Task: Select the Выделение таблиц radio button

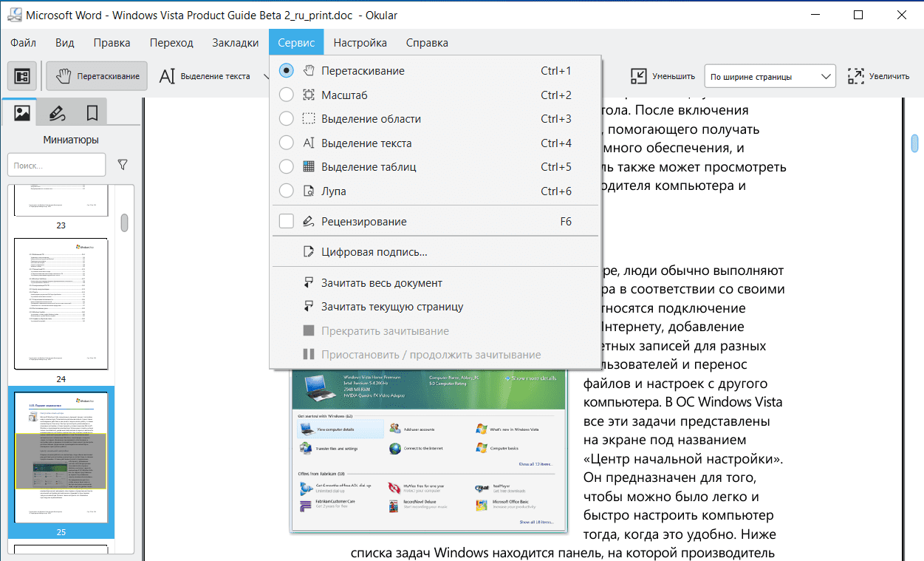Action: [x=287, y=167]
